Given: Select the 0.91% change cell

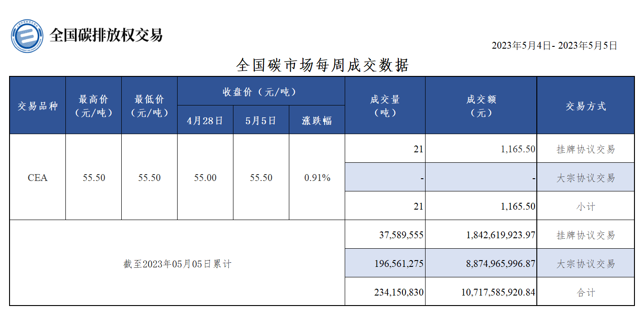Looking at the screenshot, I should 317,177.
